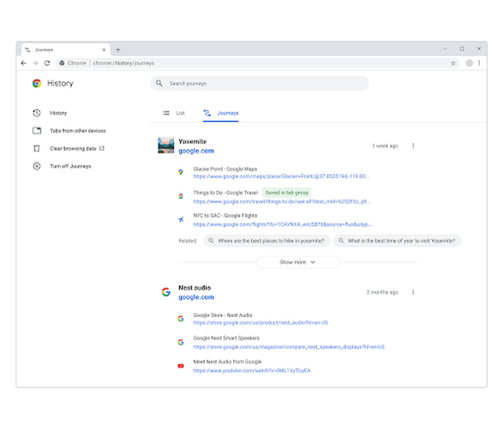Viewport: 504px width, 429px height.
Task: Reload the page with refresh icon
Action: pyautogui.click(x=47, y=63)
